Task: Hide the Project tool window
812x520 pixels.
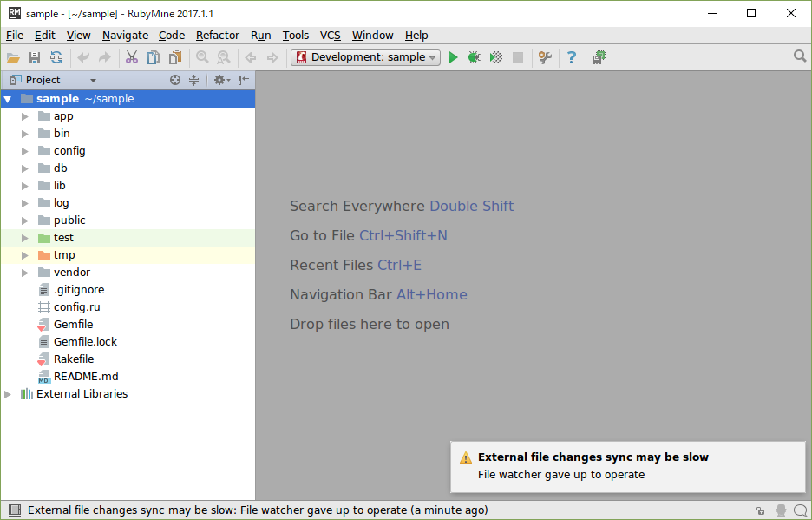Action: coord(244,80)
